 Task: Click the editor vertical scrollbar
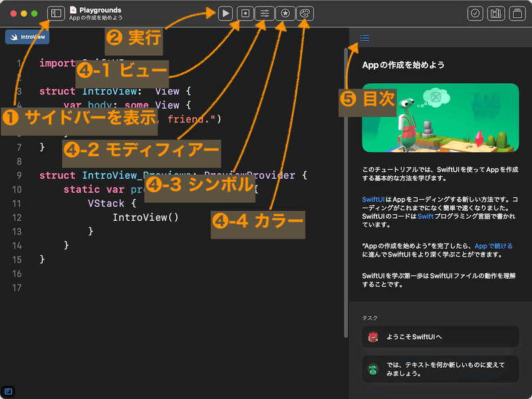pyautogui.click(x=346, y=192)
